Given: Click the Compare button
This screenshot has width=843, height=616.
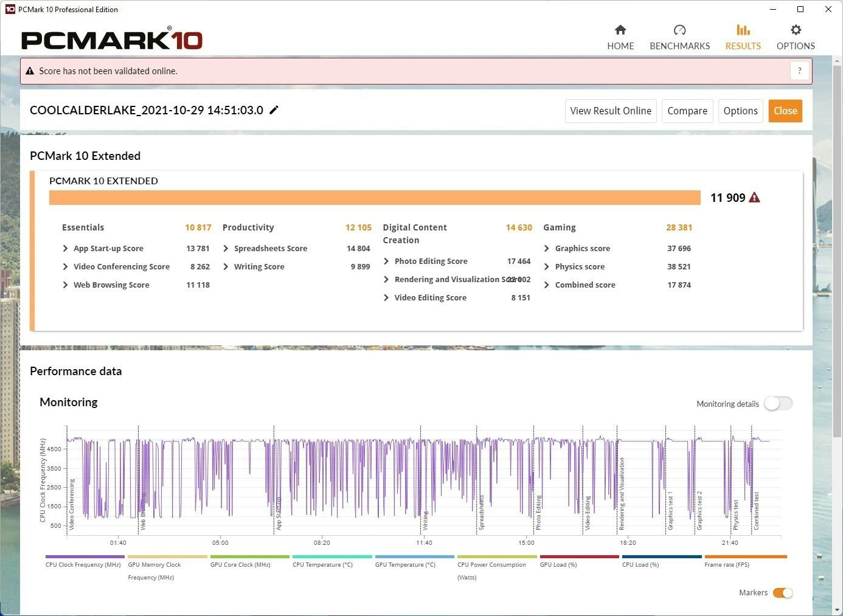Looking at the screenshot, I should 687,111.
